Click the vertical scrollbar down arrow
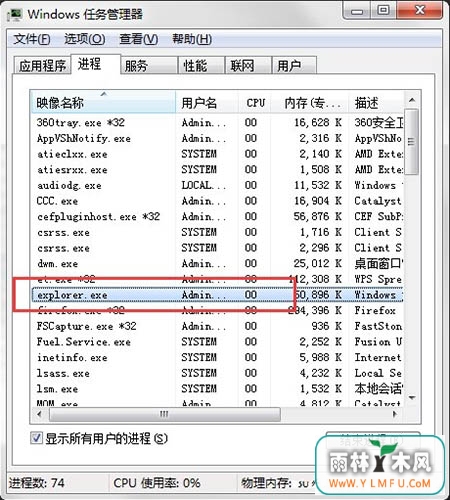 412,398
